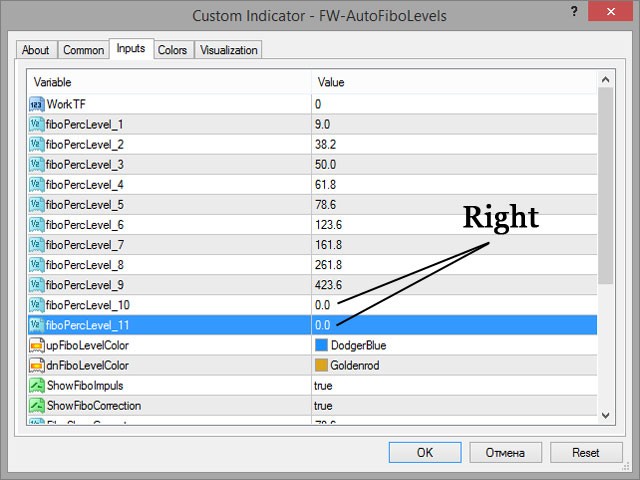The width and height of the screenshot is (640, 480).
Task: Select the fiboPercLevel_3 variable name
Action: 84,165
